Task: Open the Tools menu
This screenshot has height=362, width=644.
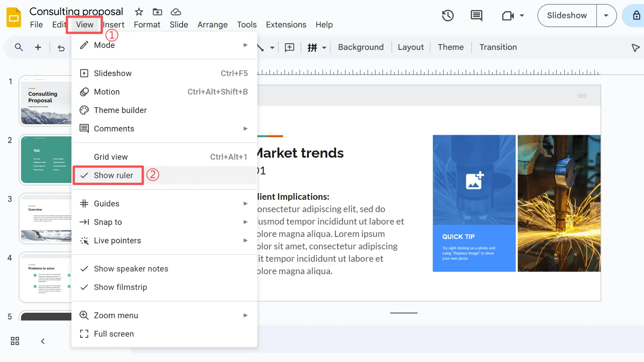Action: point(247,24)
